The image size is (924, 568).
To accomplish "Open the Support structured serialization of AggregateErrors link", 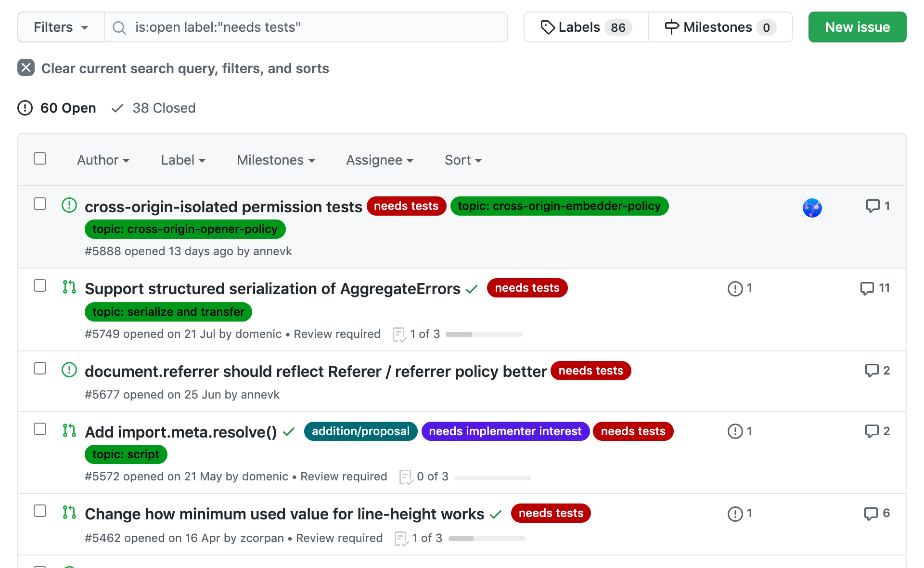I will (x=272, y=289).
